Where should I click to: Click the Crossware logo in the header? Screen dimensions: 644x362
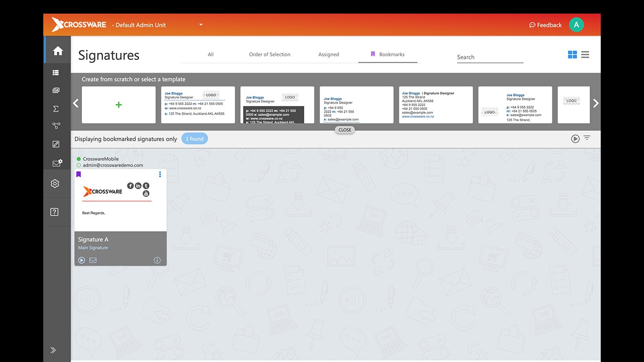point(79,24)
